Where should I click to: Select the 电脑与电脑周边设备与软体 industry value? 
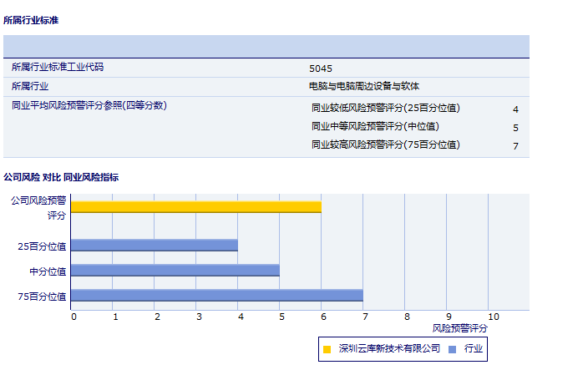[x=364, y=86]
